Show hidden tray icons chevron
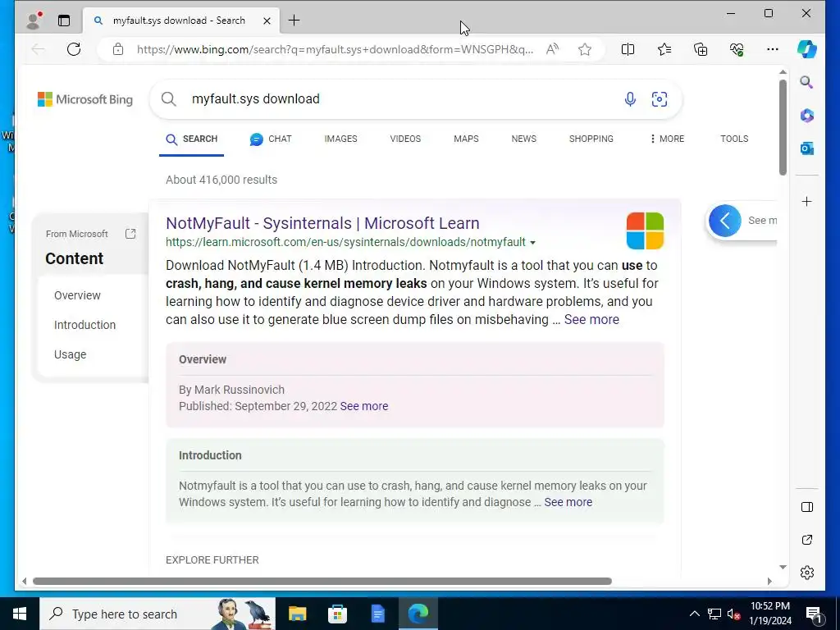The width and height of the screenshot is (840, 630). click(694, 614)
